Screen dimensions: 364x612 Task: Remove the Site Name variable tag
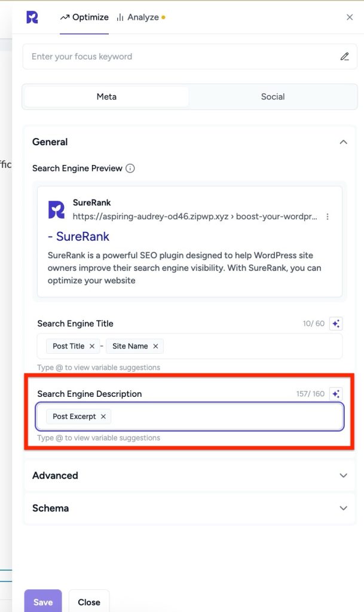(155, 347)
